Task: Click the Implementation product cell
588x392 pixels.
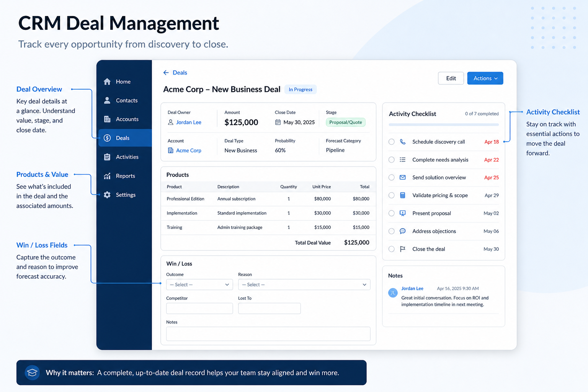Action: pyautogui.click(x=182, y=213)
